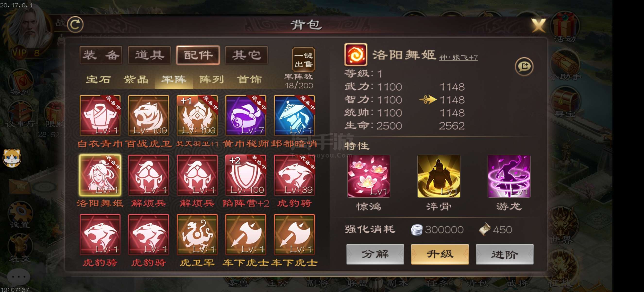Select the 百战虎卫 tiger formation icon
This screenshot has width=644, height=292.
(x=149, y=115)
